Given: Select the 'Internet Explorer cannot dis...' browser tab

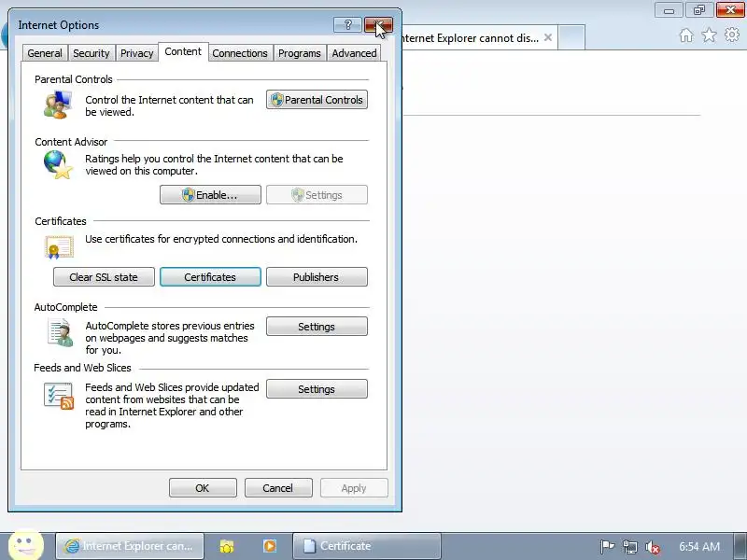Looking at the screenshot, I should pos(470,38).
